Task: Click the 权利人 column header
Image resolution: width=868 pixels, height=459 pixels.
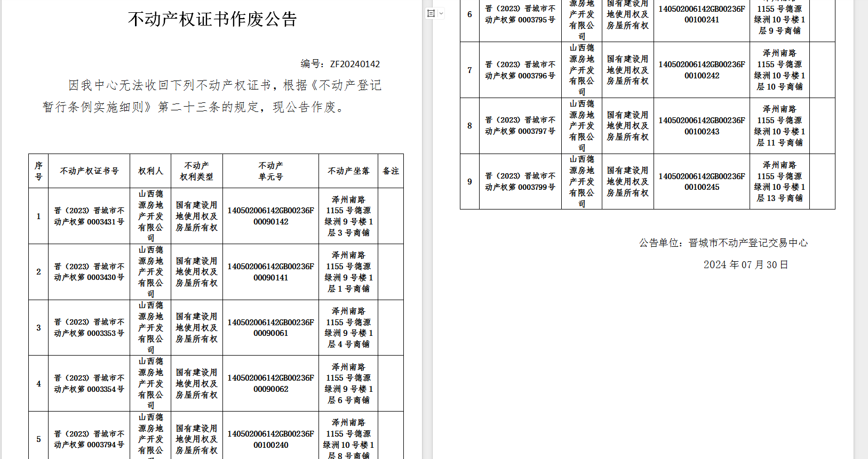Action: click(x=150, y=171)
